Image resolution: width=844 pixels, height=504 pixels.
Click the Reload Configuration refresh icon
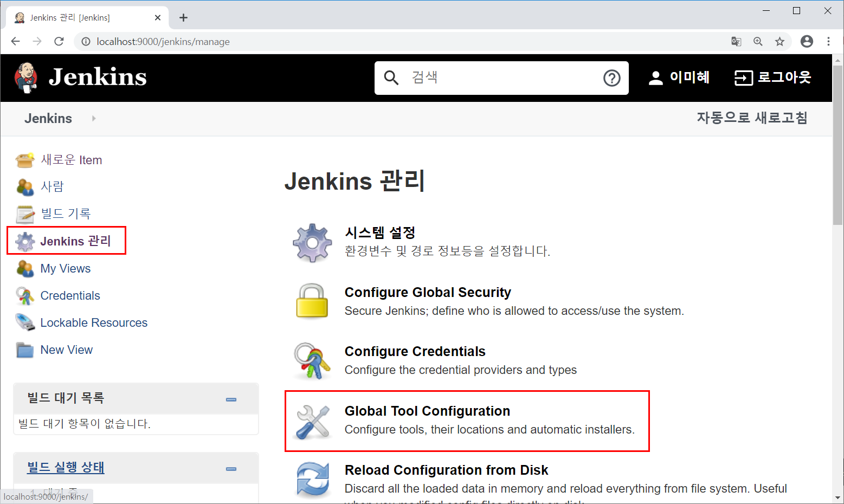pos(313,479)
